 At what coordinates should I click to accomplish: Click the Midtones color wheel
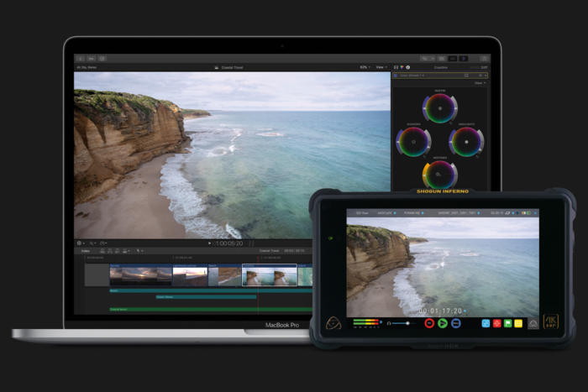coord(440,175)
